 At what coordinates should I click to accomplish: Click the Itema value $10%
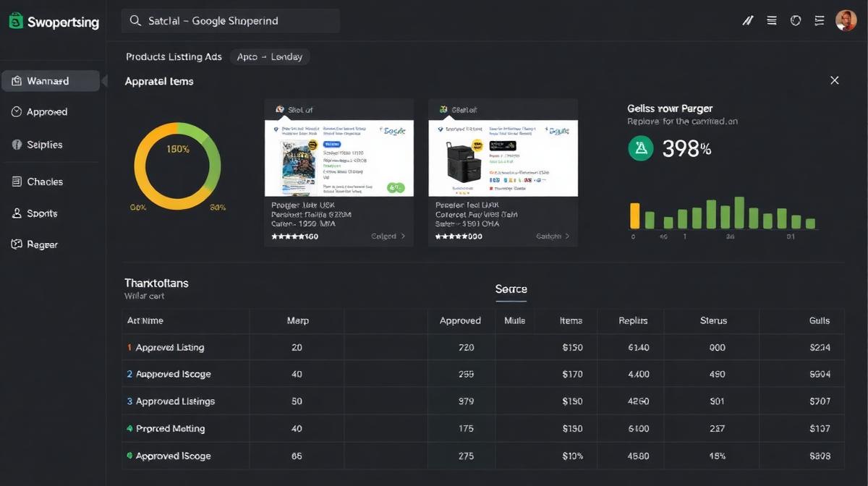(572, 456)
